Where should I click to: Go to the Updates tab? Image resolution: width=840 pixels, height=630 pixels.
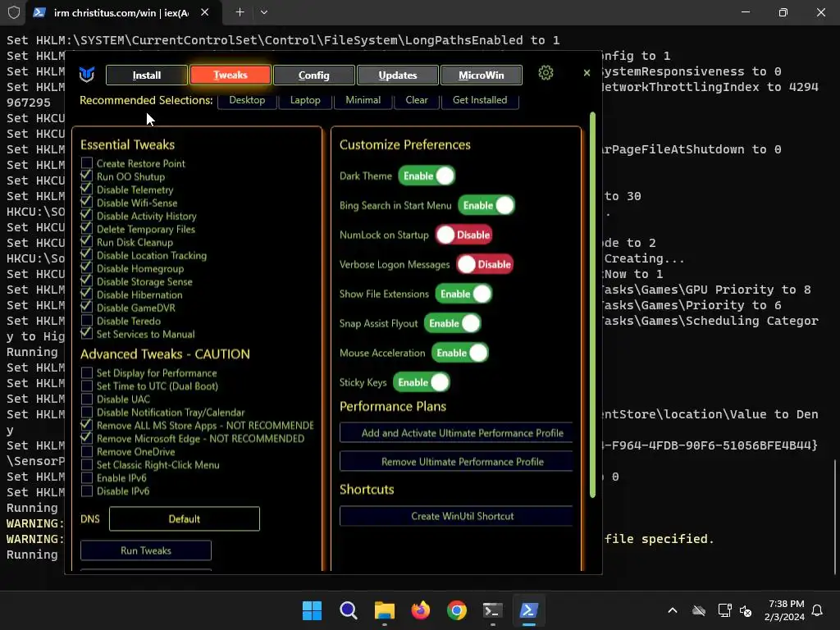pos(398,75)
